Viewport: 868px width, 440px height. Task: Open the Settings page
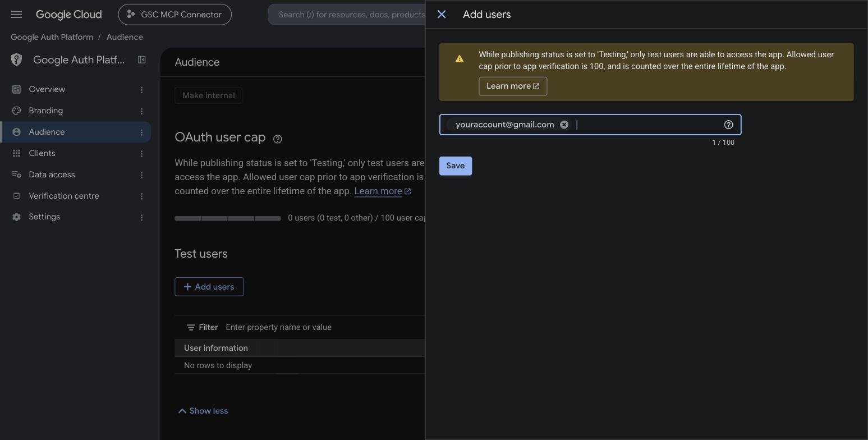(x=44, y=217)
